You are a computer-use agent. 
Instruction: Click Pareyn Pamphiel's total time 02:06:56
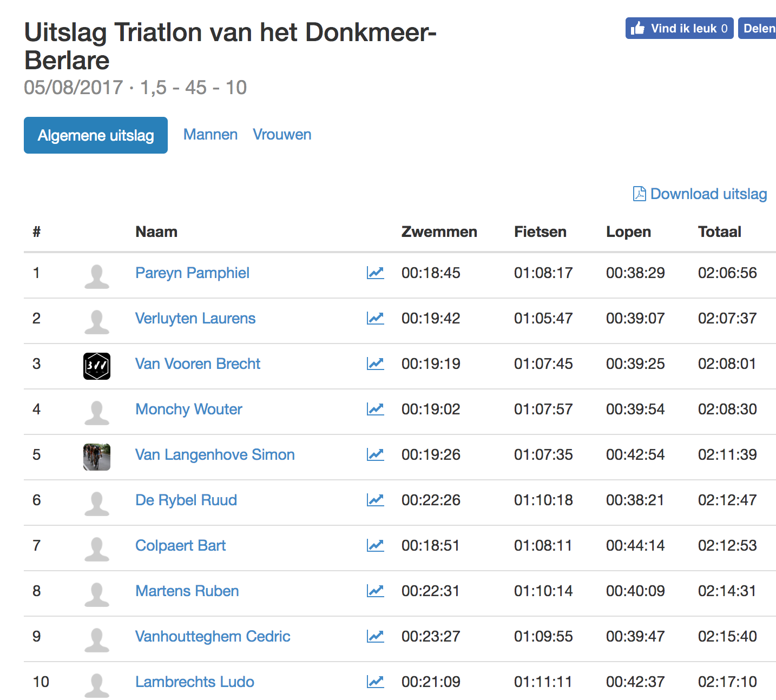pos(727,273)
